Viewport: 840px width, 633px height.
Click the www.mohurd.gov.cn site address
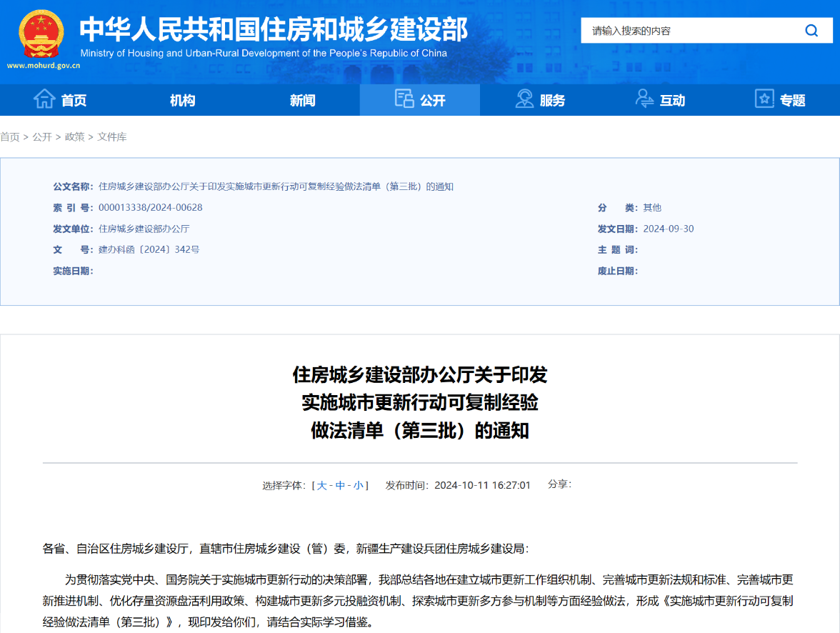(x=44, y=66)
